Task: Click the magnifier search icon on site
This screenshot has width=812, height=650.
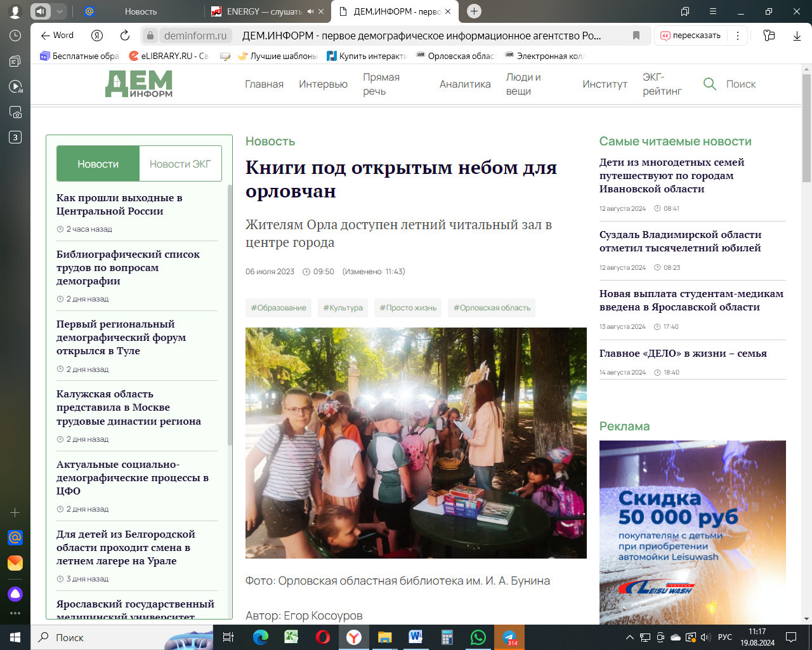Action: coord(710,84)
